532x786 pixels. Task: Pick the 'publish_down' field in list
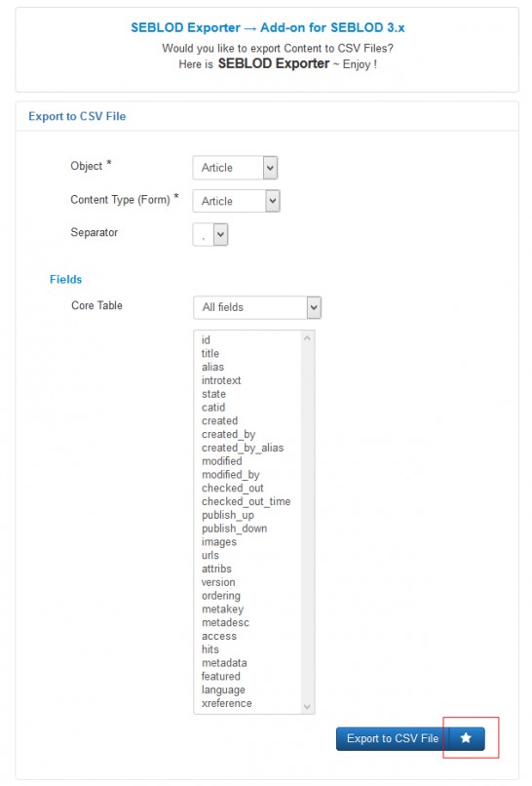click(x=234, y=529)
